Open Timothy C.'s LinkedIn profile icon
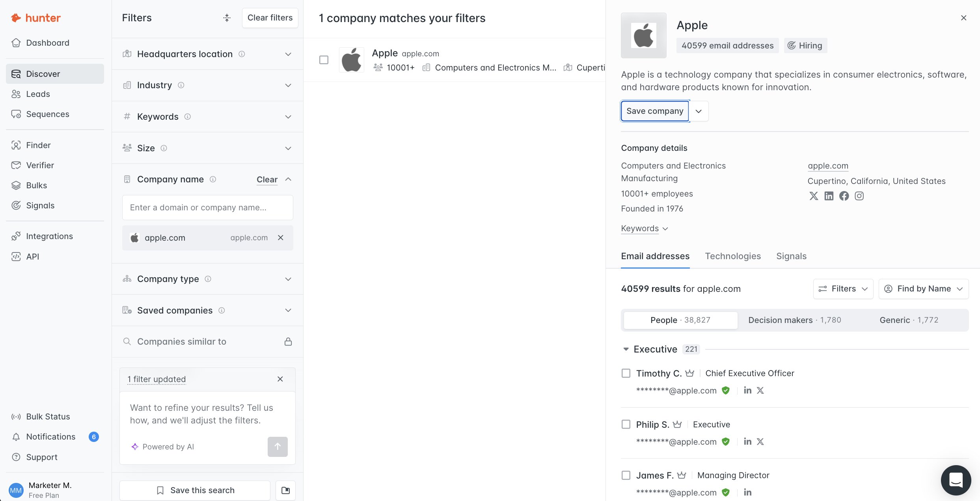Screen dimensions: 980x501 coord(747,390)
